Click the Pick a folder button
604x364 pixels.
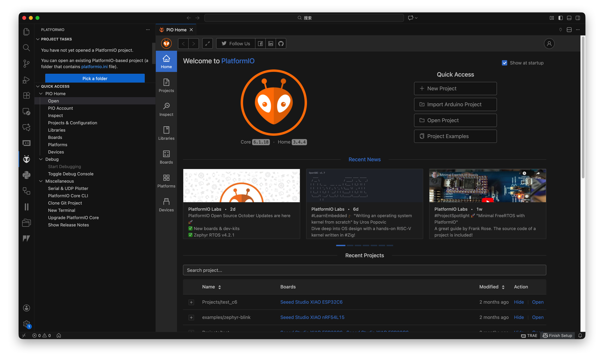coord(95,78)
